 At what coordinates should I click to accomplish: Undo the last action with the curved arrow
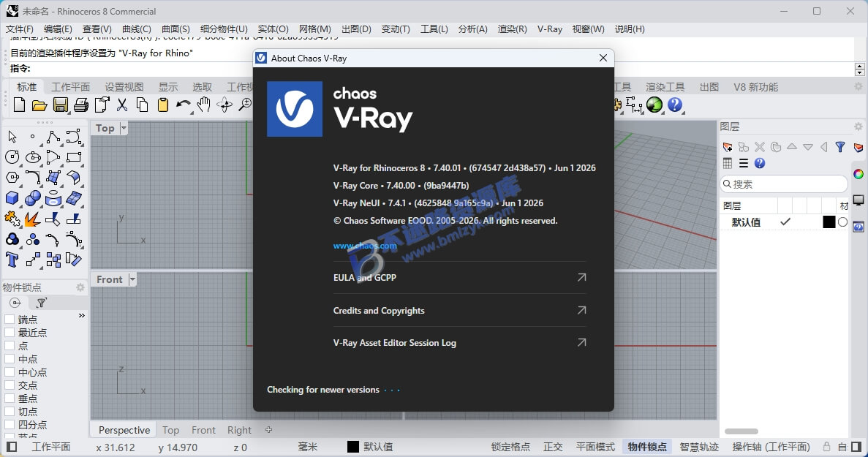184,105
